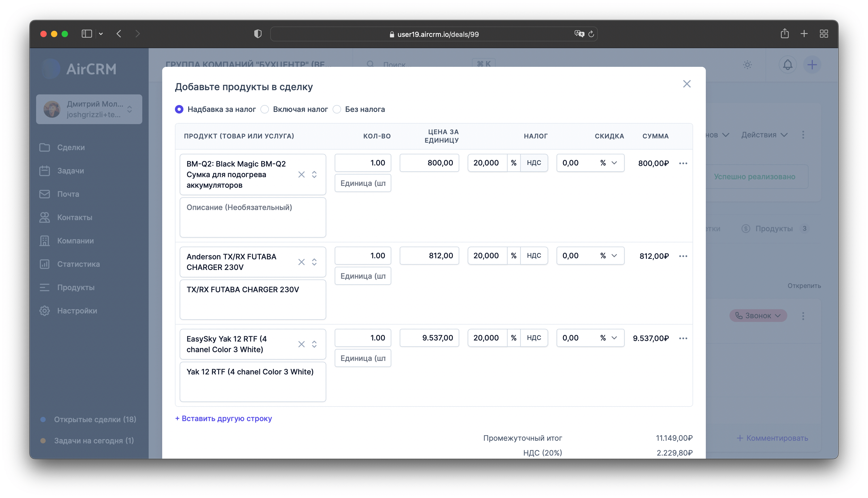Image resolution: width=868 pixels, height=498 pixels.
Task: Choose Без налога tax mode
Action: (x=337, y=109)
